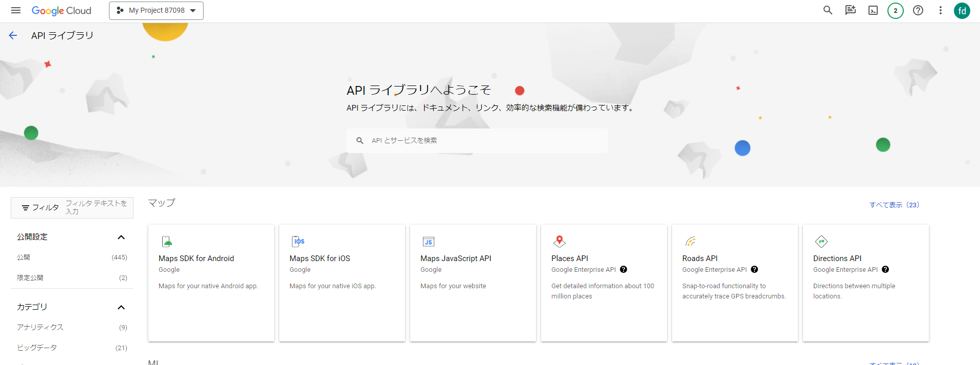The width and height of the screenshot is (980, 365).
Task: Click the help icon next to Places API Enterprise label
Action: pyautogui.click(x=623, y=270)
